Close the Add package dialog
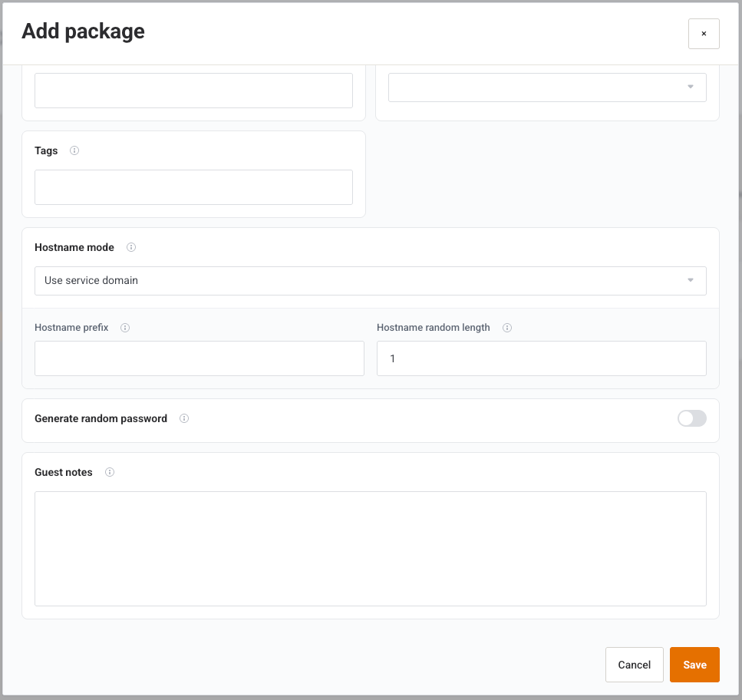The width and height of the screenshot is (742, 700). 704,34
